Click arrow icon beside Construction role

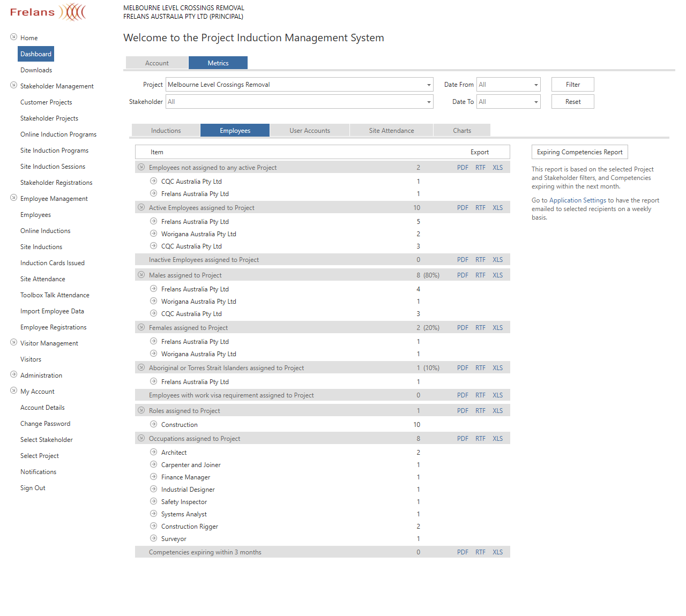tap(153, 424)
